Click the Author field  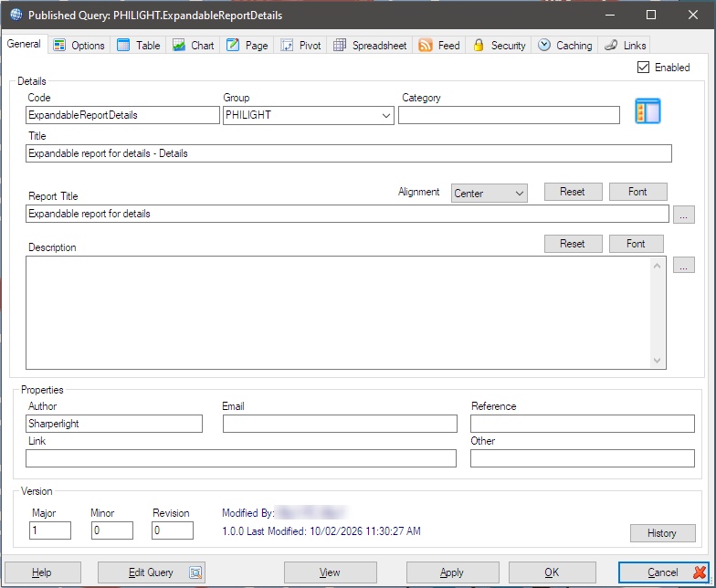[113, 424]
